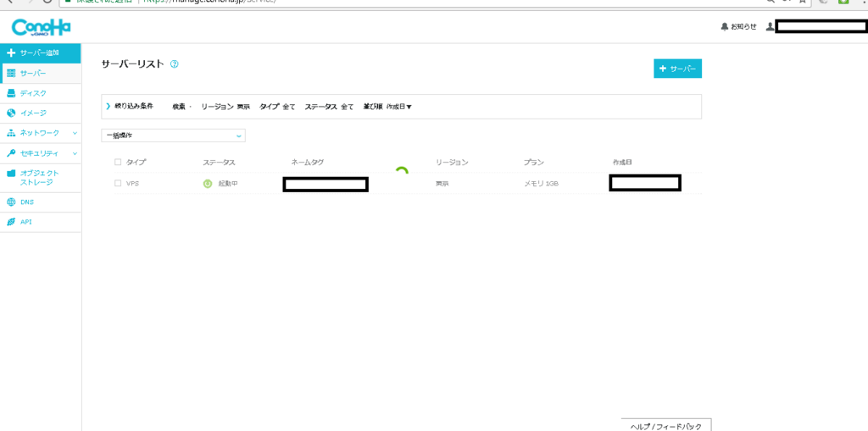The width and height of the screenshot is (868, 431).
Task: Change the 並び順 作成日 sort order
Action: click(387, 106)
